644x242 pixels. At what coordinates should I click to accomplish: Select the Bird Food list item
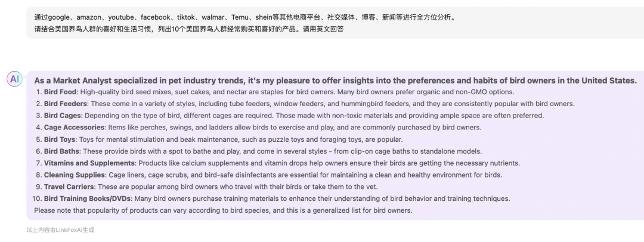(279, 92)
